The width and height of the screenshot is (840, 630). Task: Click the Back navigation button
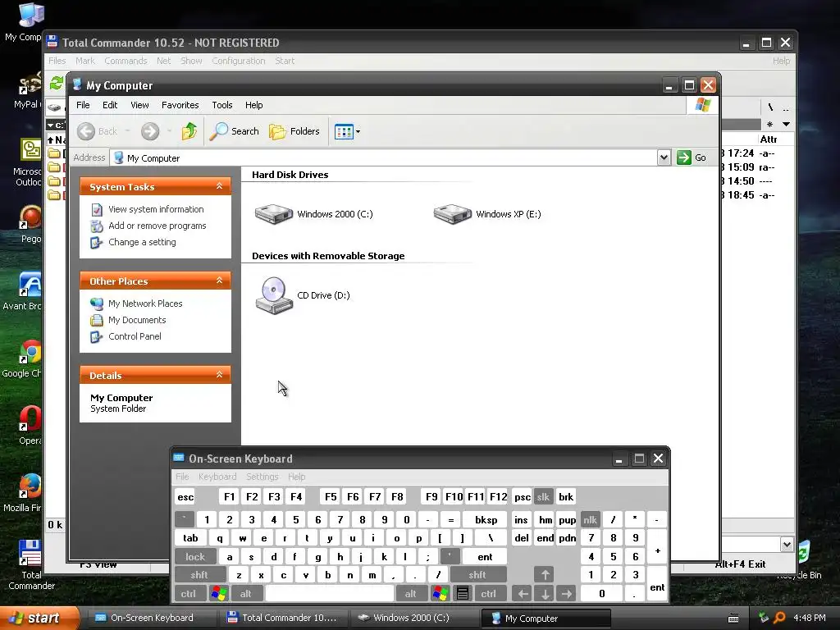click(x=97, y=131)
